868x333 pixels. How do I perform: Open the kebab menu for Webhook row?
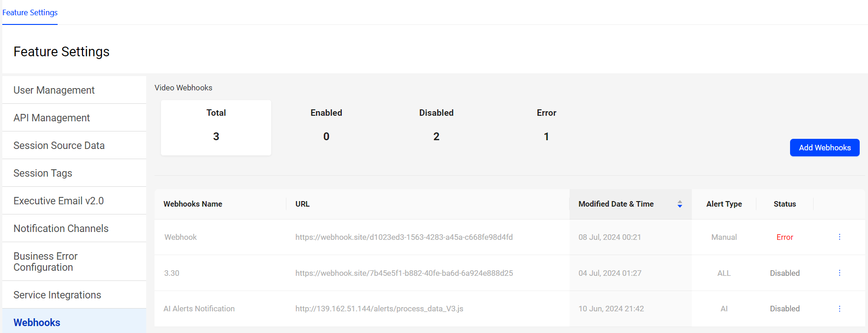click(839, 237)
